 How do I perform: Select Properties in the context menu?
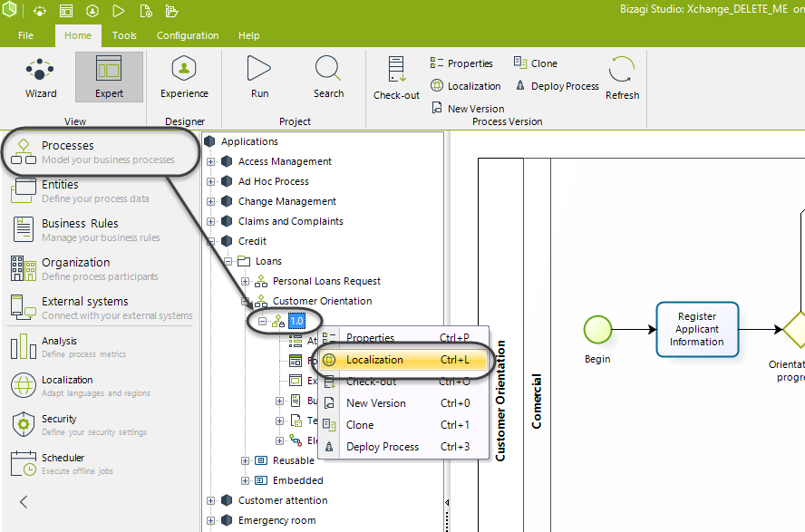point(403,337)
